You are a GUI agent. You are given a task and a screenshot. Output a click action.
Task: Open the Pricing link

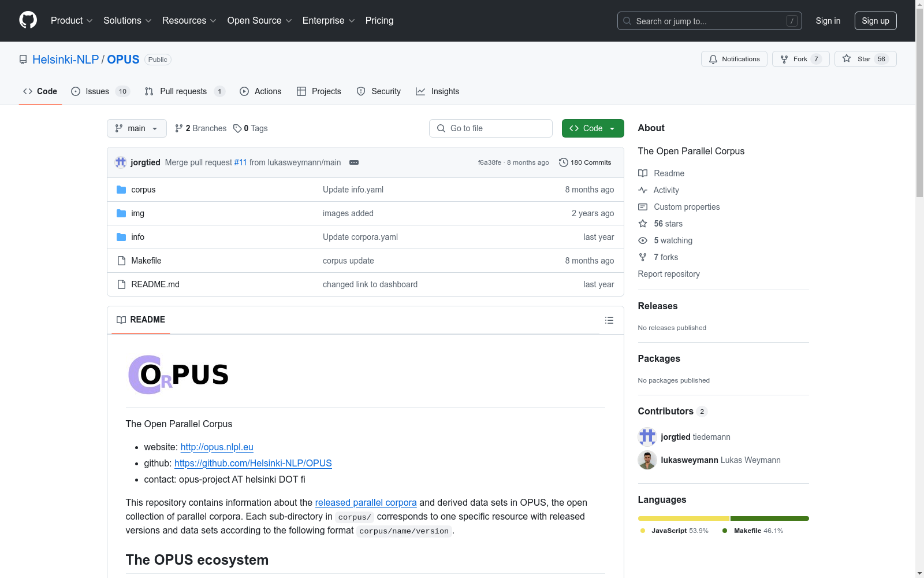pos(379,21)
